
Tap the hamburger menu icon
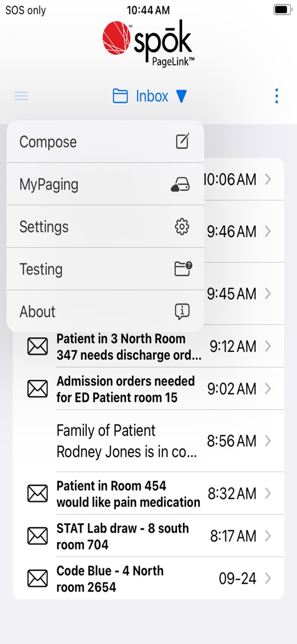[21, 96]
